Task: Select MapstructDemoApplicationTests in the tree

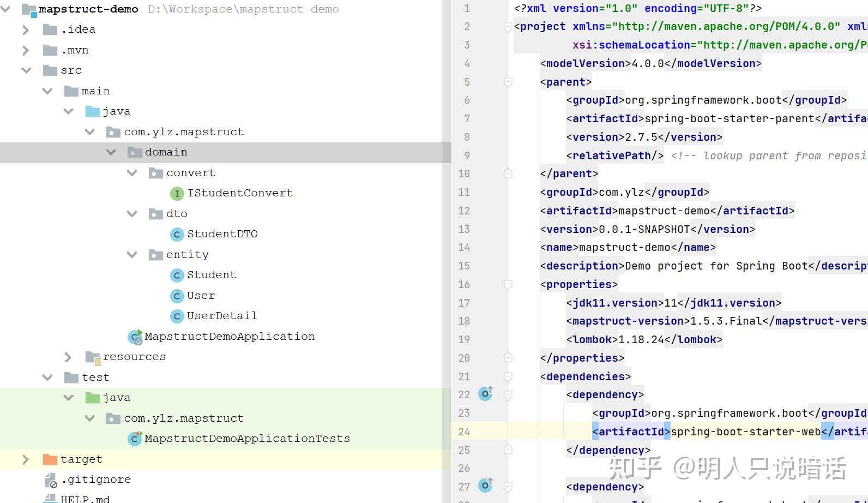Action: (248, 439)
